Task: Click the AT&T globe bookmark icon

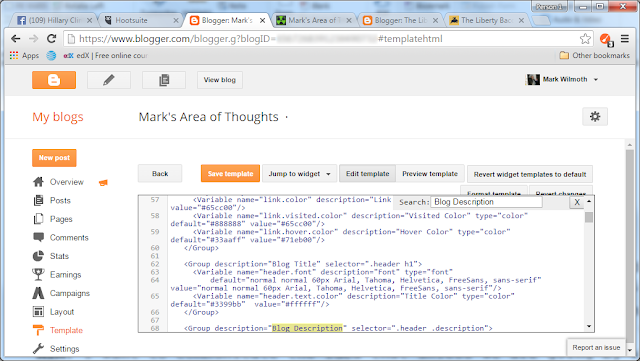Action: pyautogui.click(x=51, y=56)
